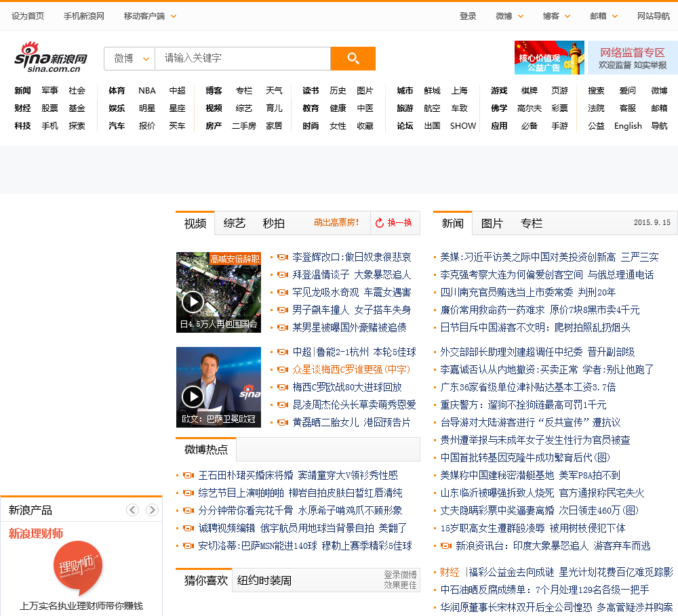
Task: Expand the 移动客户端 dropdown arrow
Action: coord(174,16)
